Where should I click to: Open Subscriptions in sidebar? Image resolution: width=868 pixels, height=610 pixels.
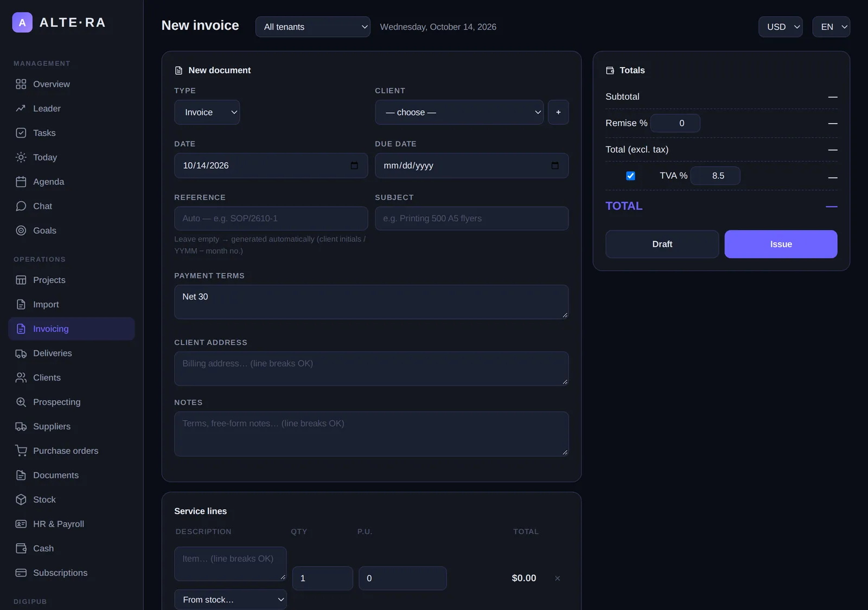pyautogui.click(x=72, y=573)
